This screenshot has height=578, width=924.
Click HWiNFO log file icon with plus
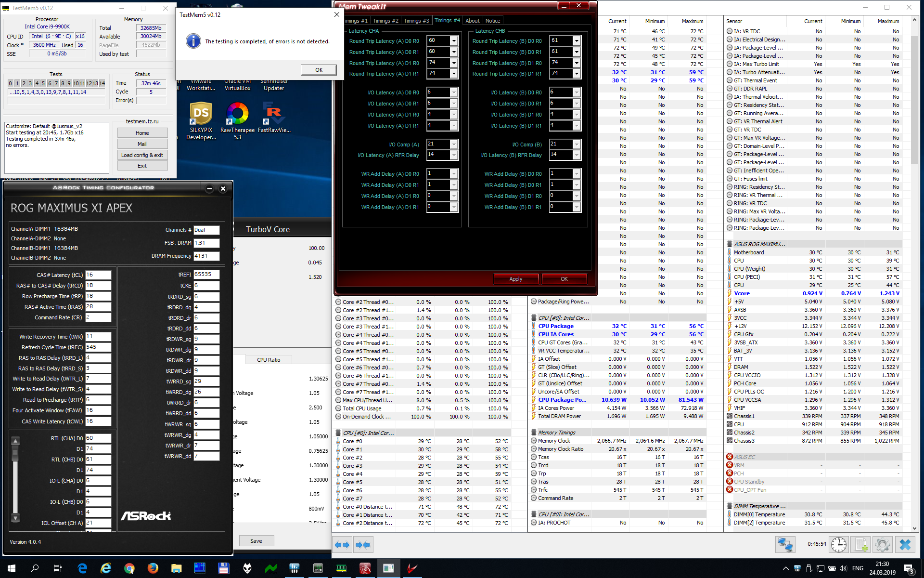(860, 545)
